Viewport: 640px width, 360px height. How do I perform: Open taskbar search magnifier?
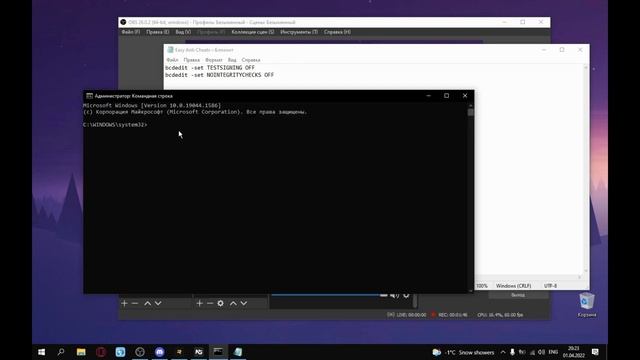pyautogui.click(x=61, y=352)
